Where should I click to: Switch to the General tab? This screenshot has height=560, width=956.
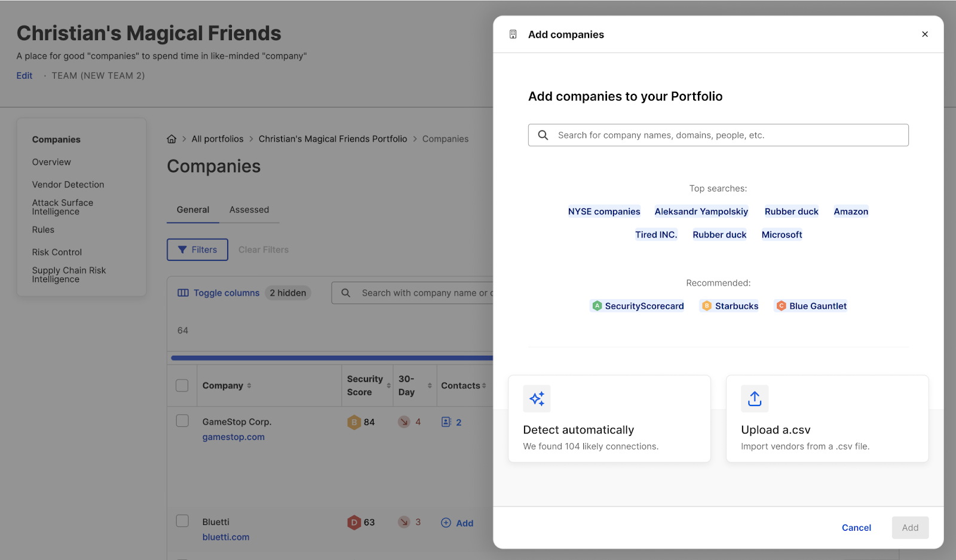click(193, 210)
